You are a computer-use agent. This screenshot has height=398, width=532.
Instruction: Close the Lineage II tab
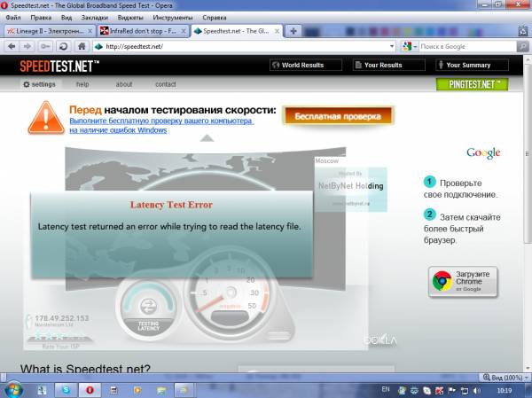(x=90, y=31)
